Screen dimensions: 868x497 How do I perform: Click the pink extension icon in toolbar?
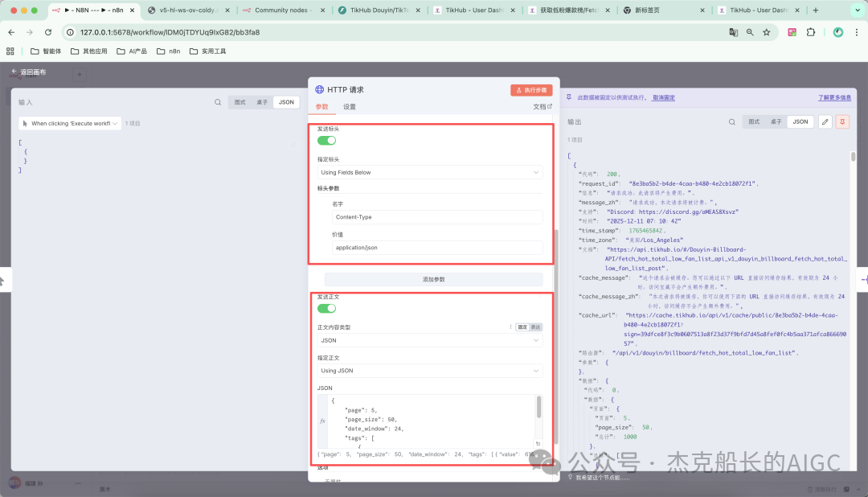point(792,32)
